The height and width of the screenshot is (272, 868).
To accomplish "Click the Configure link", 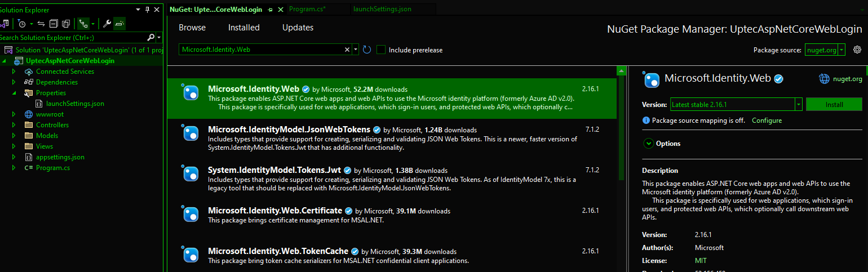I will (x=767, y=121).
